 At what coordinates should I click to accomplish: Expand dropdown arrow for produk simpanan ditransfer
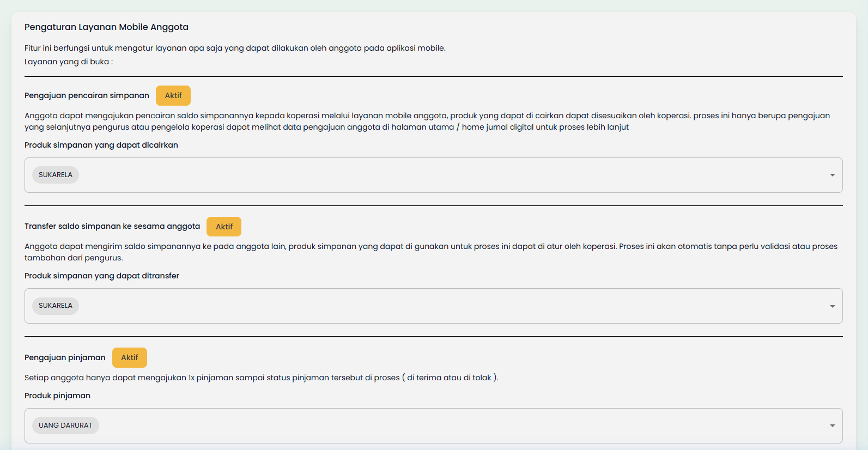[x=832, y=306]
